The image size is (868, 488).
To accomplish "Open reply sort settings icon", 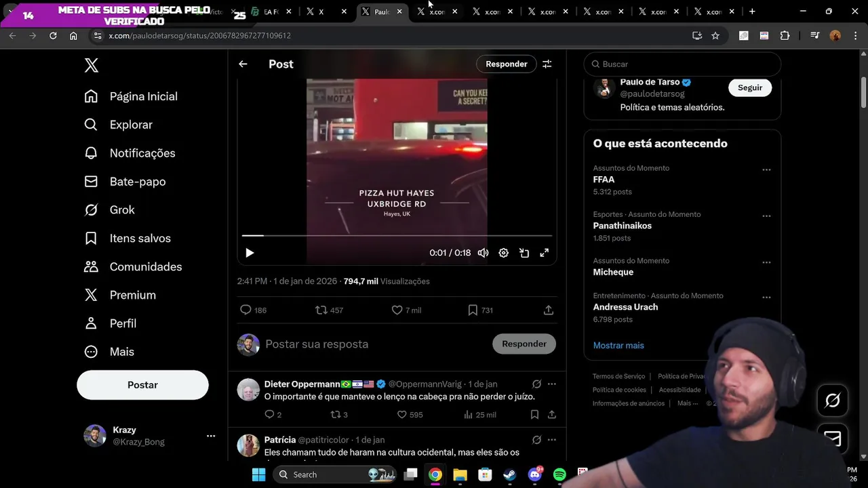I will pyautogui.click(x=547, y=64).
